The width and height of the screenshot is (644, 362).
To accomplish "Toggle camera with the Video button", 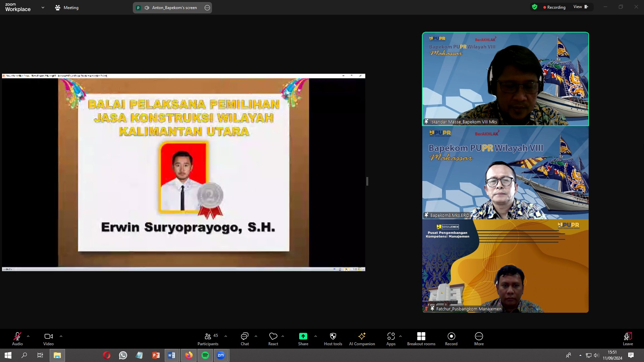I will 48,339.
